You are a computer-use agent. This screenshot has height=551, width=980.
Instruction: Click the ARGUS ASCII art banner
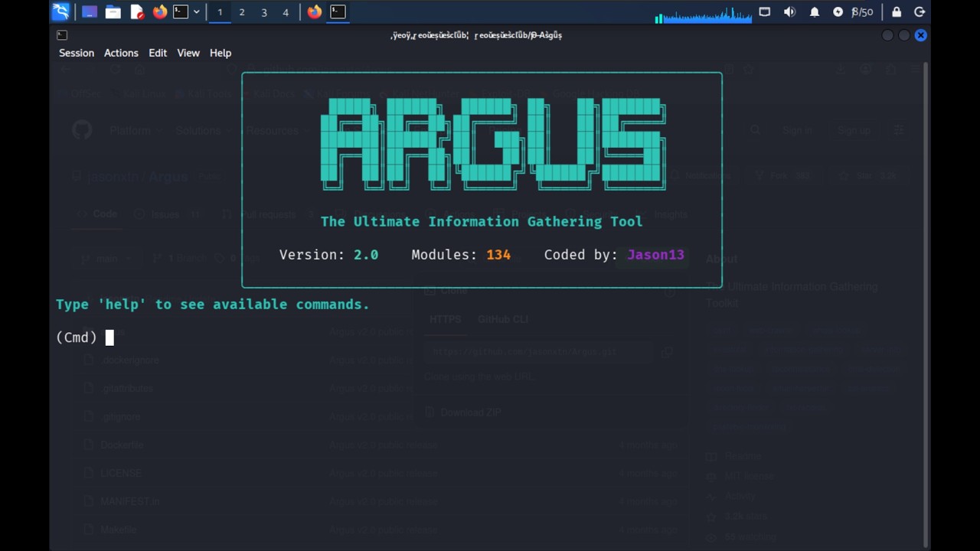coord(493,144)
